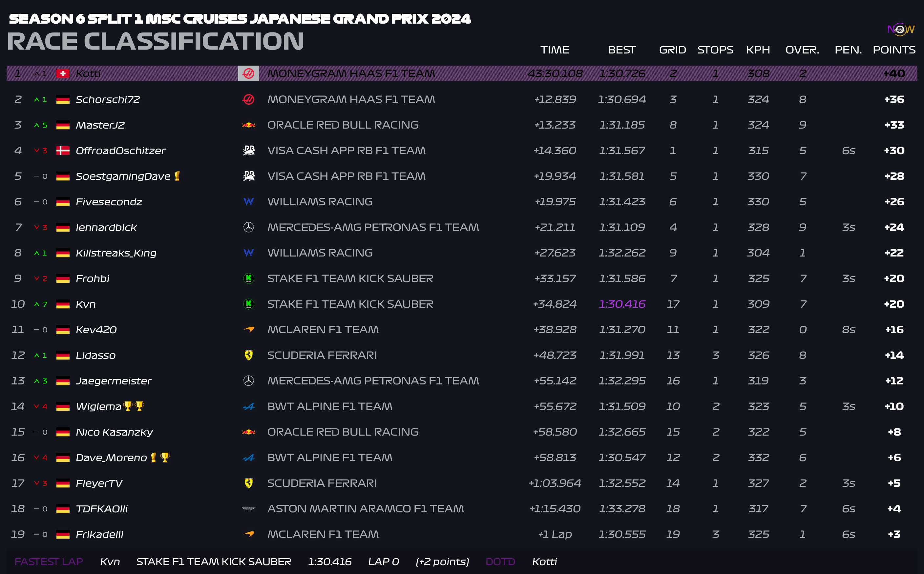Screen dimensions: 924x574
Task: Click the trophy icon next to SoestgamingDave
Action: (177, 176)
